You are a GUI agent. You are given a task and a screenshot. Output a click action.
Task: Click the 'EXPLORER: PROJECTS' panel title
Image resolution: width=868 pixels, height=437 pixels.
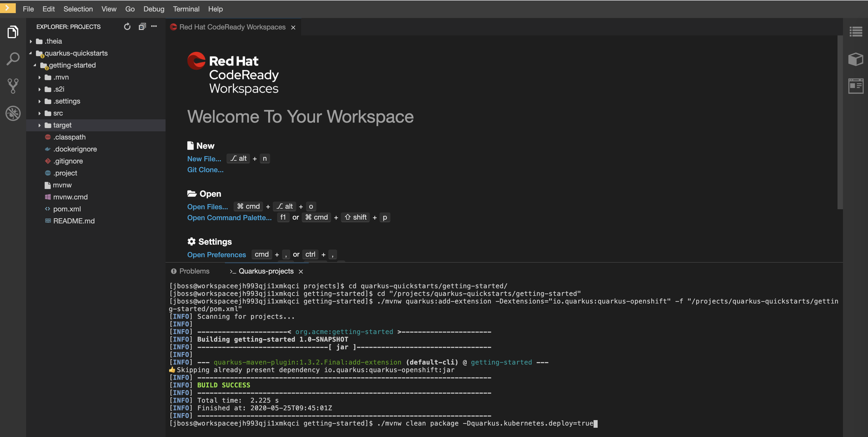[x=68, y=27]
